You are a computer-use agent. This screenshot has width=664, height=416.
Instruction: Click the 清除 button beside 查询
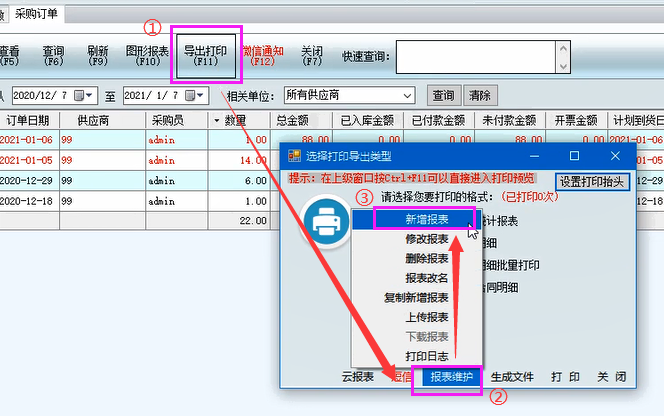tap(480, 95)
